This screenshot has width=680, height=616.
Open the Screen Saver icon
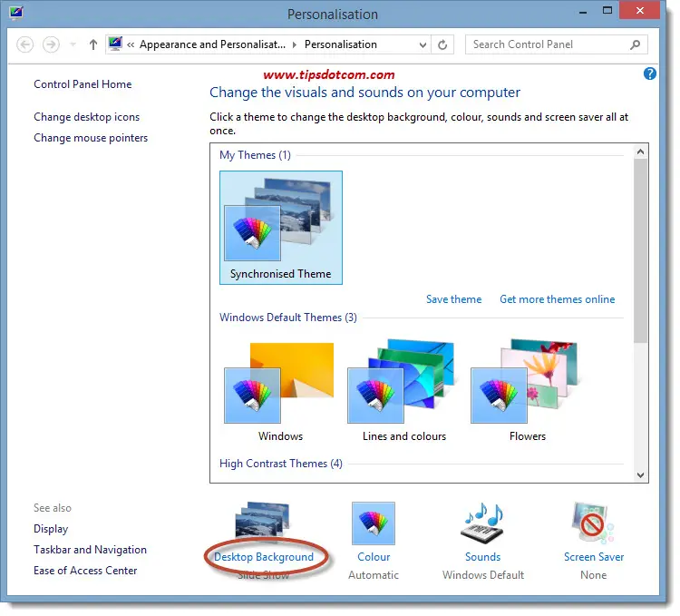pyautogui.click(x=593, y=523)
